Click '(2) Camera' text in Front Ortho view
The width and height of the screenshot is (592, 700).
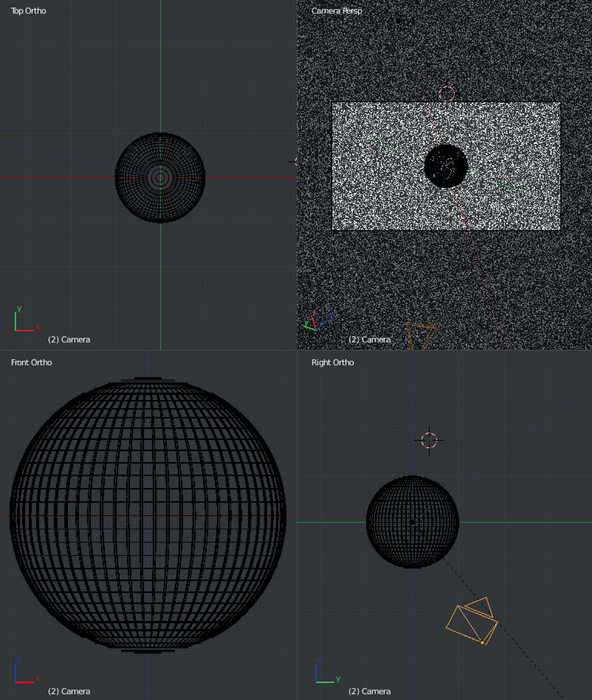pyautogui.click(x=69, y=691)
